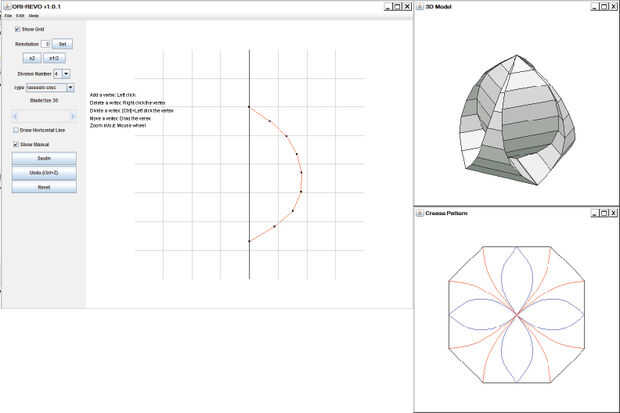
Task: Click the Set button beside Resolution
Action: [62, 44]
